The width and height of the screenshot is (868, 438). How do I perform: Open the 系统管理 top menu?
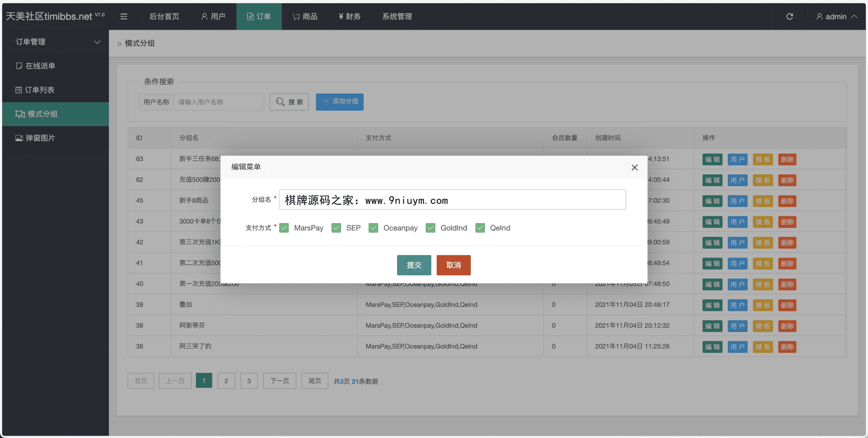(397, 17)
